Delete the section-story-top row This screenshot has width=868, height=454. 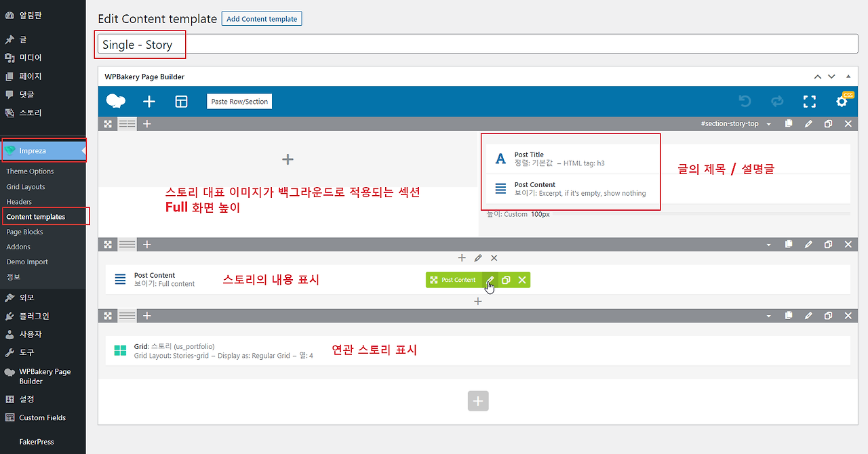[x=848, y=124]
